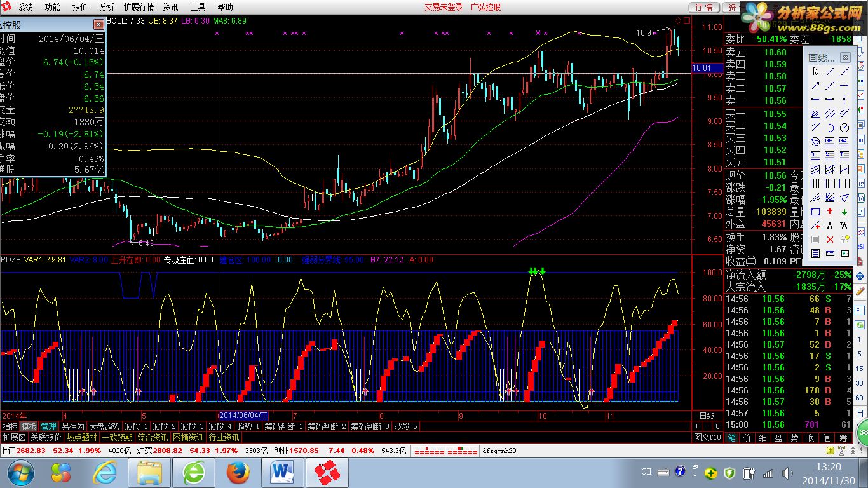
Task: Click the volume icon in system tray
Action: [x=787, y=472]
